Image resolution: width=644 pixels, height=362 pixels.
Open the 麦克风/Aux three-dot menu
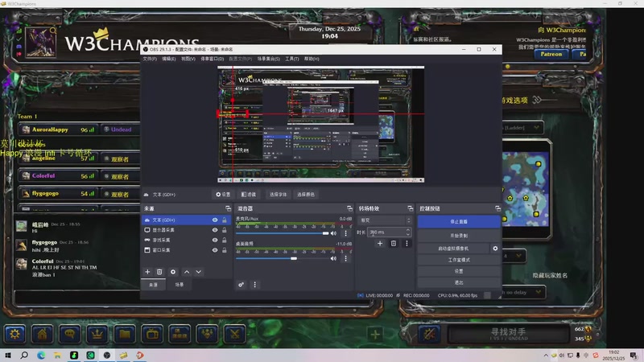pos(346,233)
